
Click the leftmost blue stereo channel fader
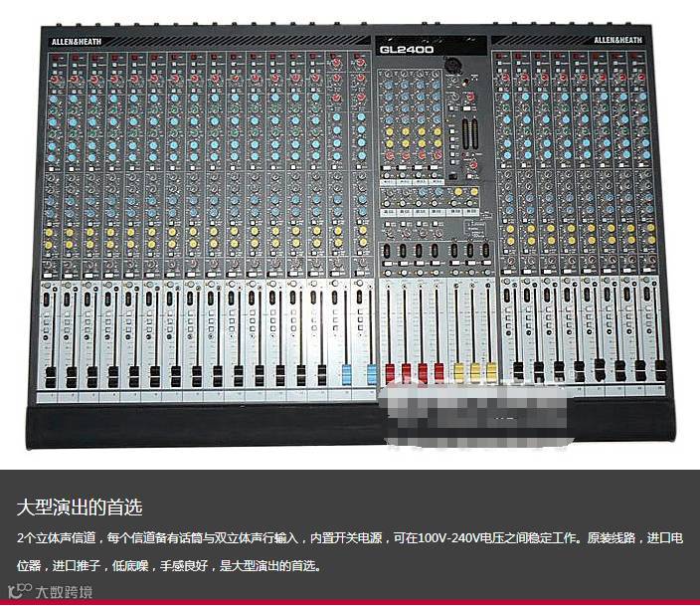(x=346, y=374)
